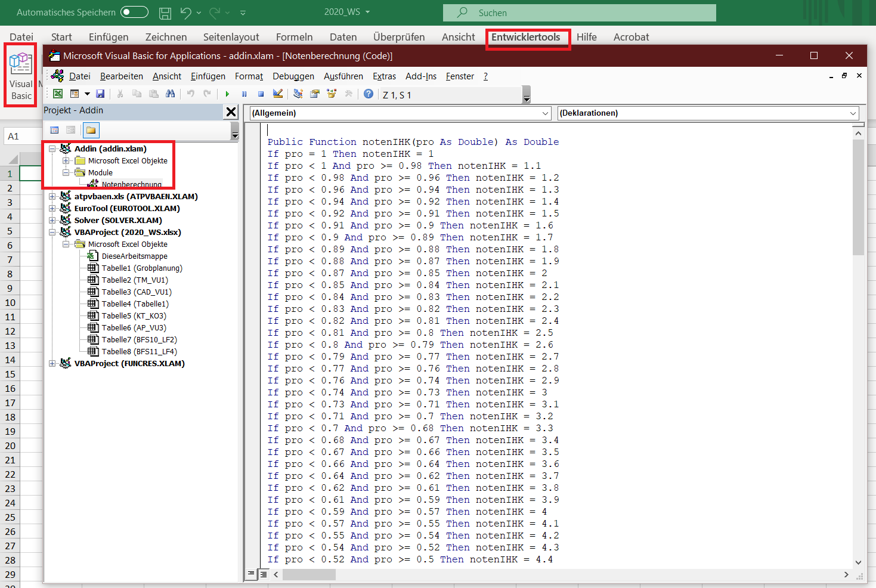Open the Project Explorer toolbar icon

pyautogui.click(x=298, y=94)
